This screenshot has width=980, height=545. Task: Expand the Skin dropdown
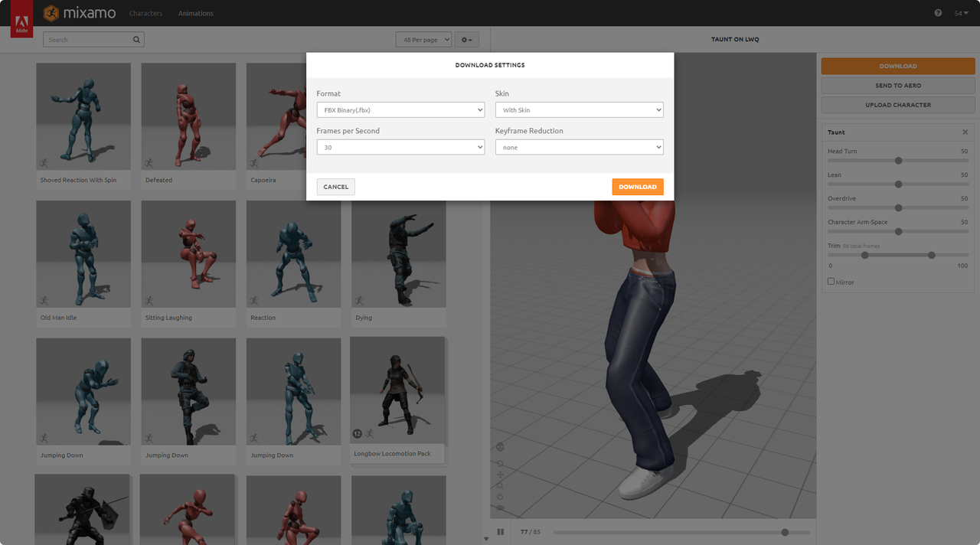(579, 110)
